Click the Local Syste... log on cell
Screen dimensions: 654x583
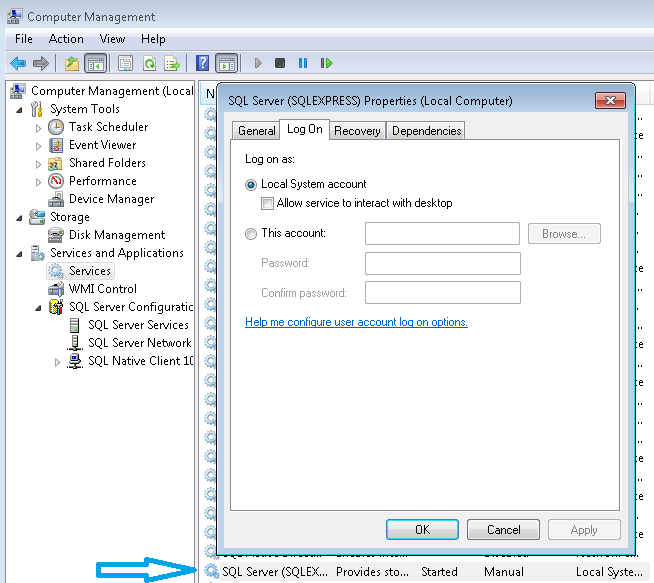coord(609,572)
